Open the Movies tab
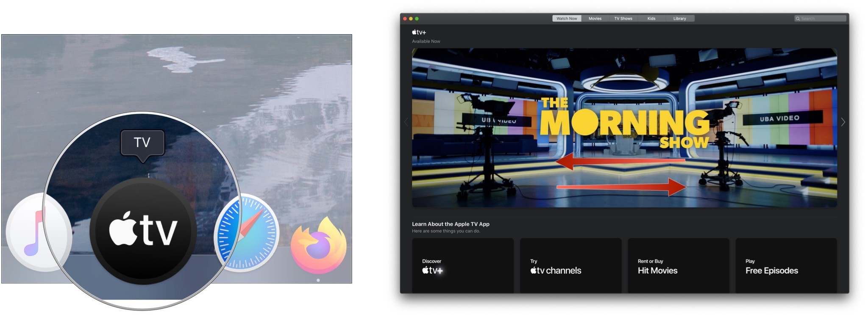868x317 pixels. pos(595,19)
